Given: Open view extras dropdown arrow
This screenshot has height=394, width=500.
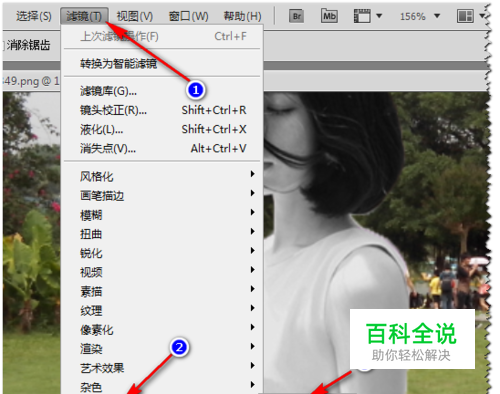Looking at the screenshot, I should [379, 16].
